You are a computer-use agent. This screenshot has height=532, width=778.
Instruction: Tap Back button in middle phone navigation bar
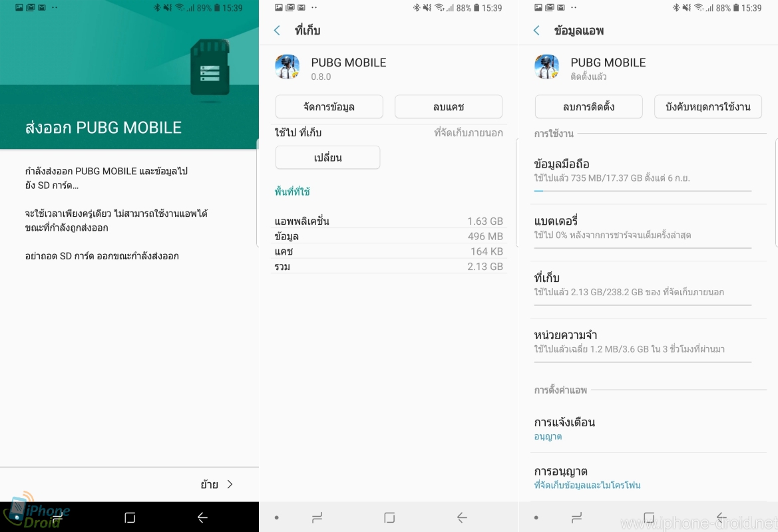pyautogui.click(x=462, y=517)
